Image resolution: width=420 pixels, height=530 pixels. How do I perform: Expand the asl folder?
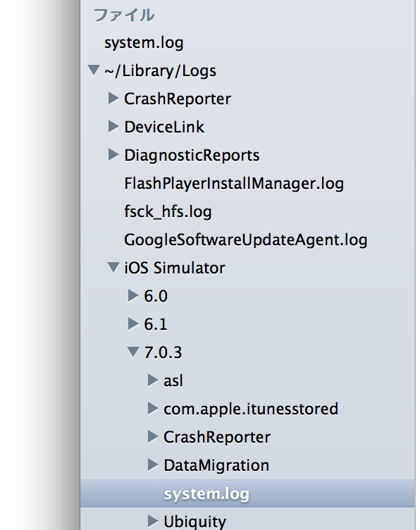click(153, 381)
